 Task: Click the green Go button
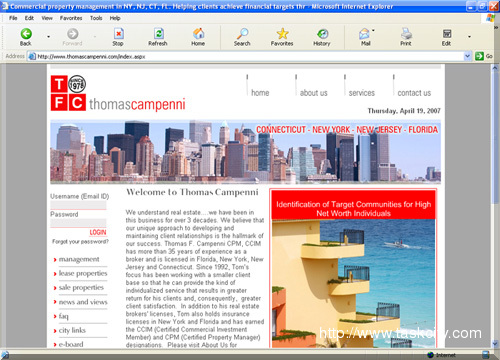[484, 56]
